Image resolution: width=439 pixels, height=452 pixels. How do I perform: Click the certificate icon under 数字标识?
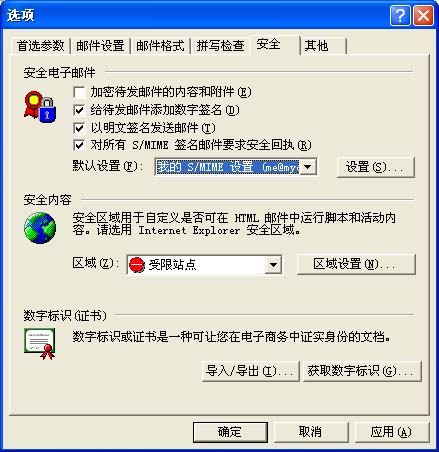point(40,344)
